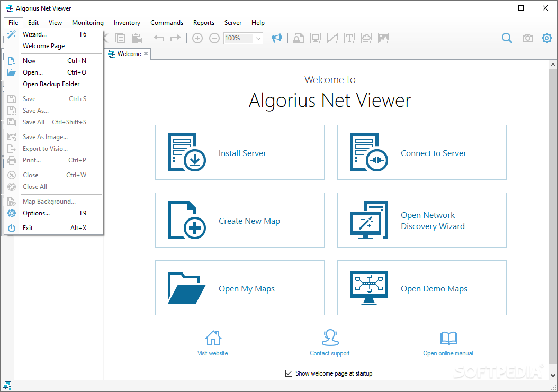Open the zoom level 100% dropdown arrow

pyautogui.click(x=258, y=38)
